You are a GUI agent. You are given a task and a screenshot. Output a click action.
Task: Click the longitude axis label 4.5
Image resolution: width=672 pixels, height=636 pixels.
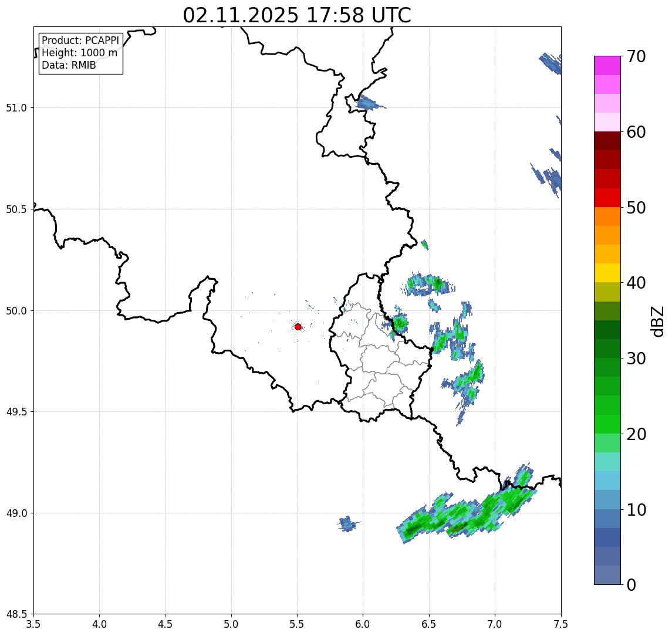pyautogui.click(x=166, y=624)
